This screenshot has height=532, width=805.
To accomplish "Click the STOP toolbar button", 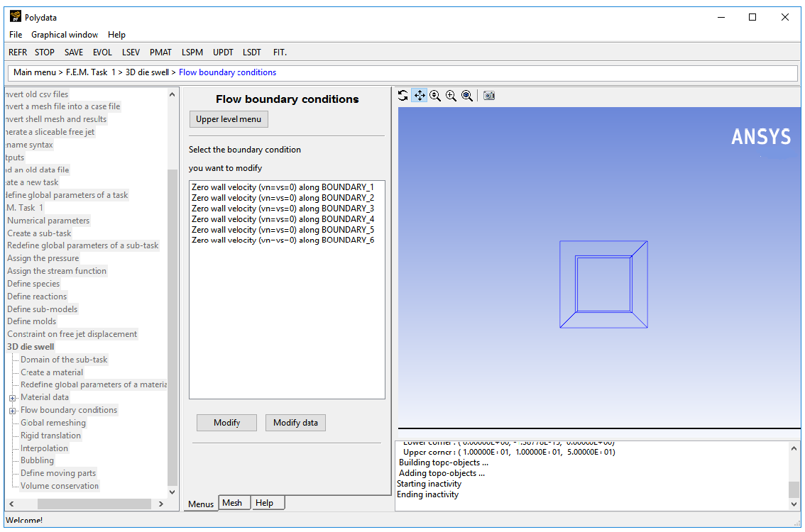I will 45,52.
